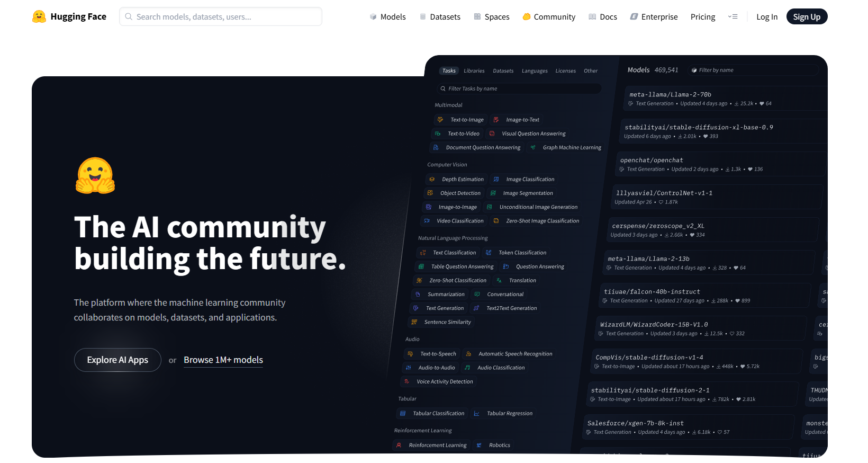Image resolution: width=868 pixels, height=463 pixels.
Task: Click the icon beside Enterprise
Action: tap(634, 16)
